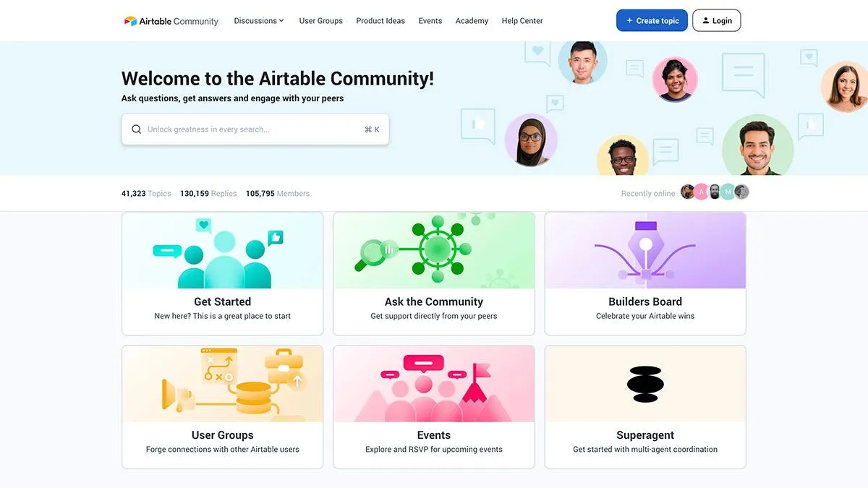The height and width of the screenshot is (488, 868).
Task: Open the Academy navigation link
Action: click(472, 21)
